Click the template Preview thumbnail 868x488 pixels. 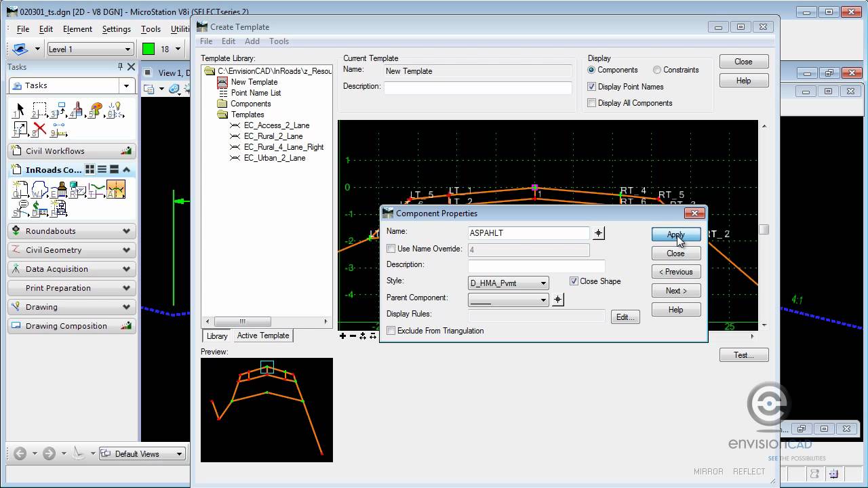click(x=267, y=410)
